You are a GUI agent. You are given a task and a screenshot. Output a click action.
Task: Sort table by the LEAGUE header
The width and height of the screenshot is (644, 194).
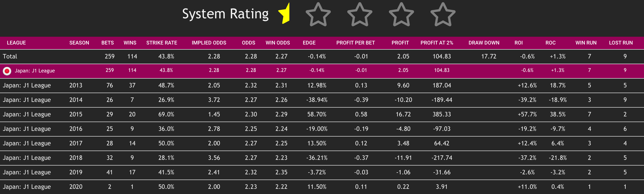point(16,43)
